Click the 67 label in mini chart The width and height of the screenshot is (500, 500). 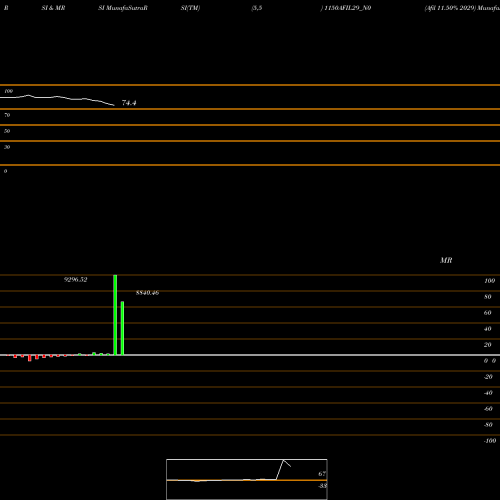click(322, 474)
